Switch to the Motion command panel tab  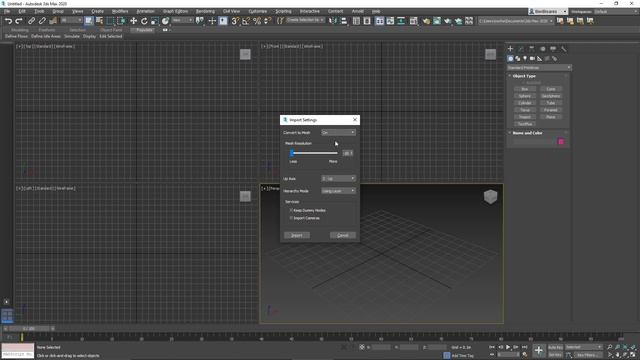542,49
